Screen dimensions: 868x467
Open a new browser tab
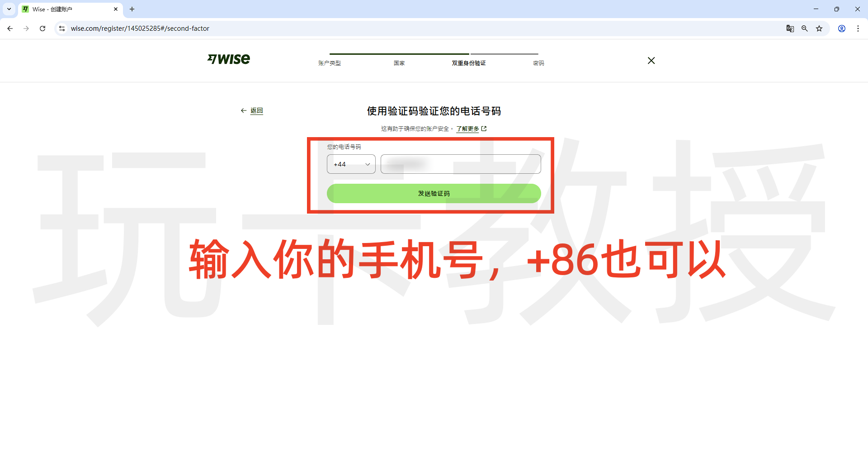[132, 9]
